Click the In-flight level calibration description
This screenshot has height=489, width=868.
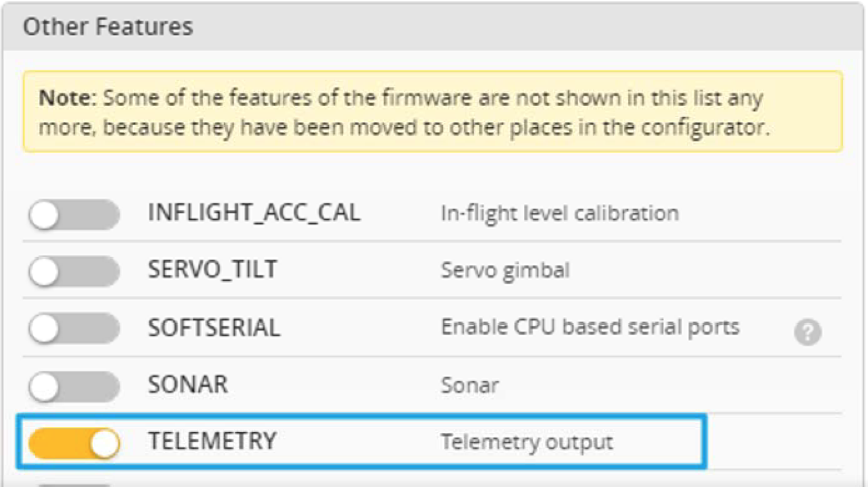click(x=560, y=214)
